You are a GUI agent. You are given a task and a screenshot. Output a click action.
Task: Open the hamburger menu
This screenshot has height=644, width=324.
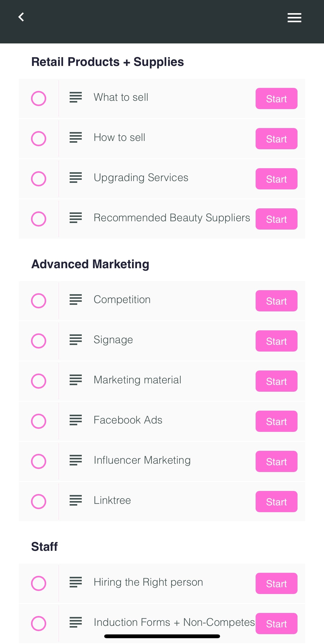coord(294,18)
